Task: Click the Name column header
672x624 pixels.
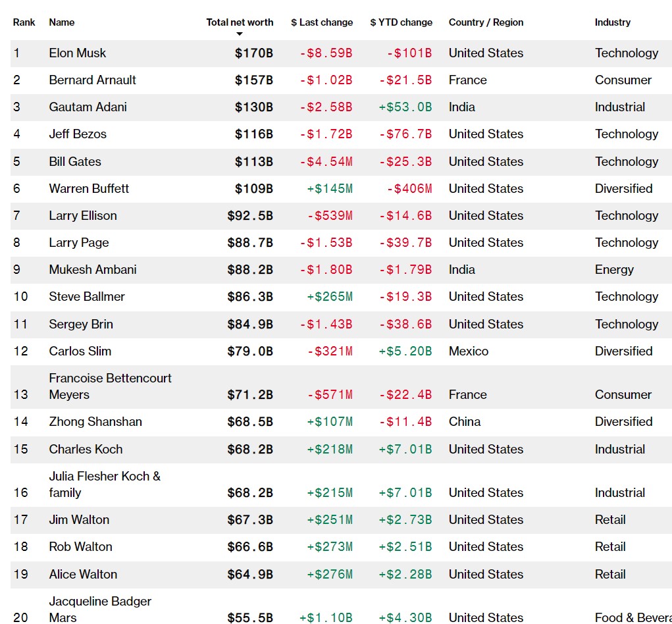Action: pos(62,22)
